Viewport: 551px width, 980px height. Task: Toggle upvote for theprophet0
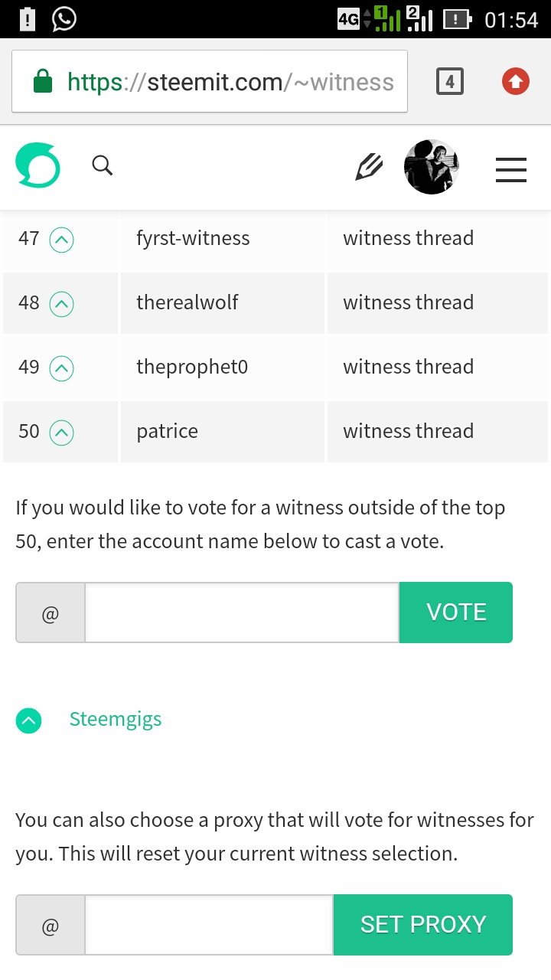pyautogui.click(x=61, y=370)
